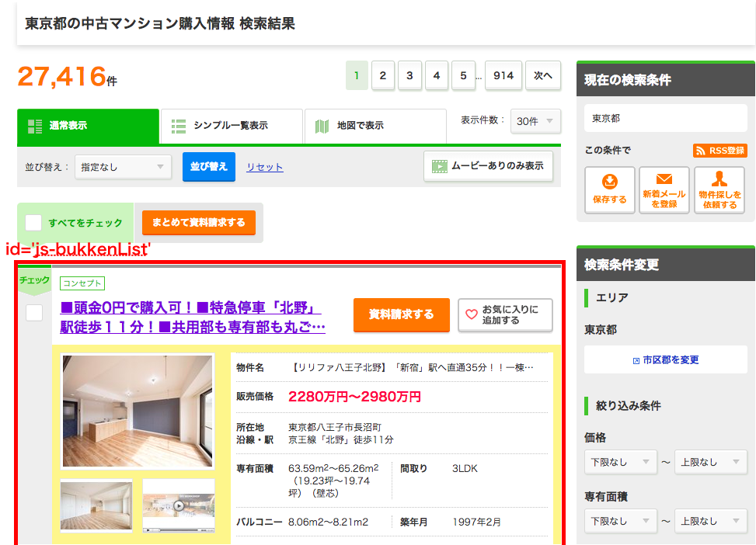756x545 pixels.
Task: Play the video thumbnail of the listing
Action: pyautogui.click(x=178, y=505)
